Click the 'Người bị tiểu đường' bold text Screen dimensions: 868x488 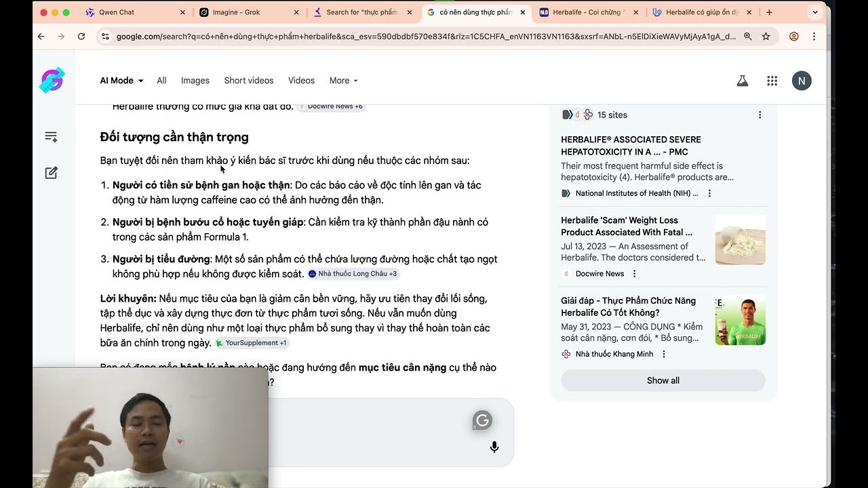(x=161, y=259)
